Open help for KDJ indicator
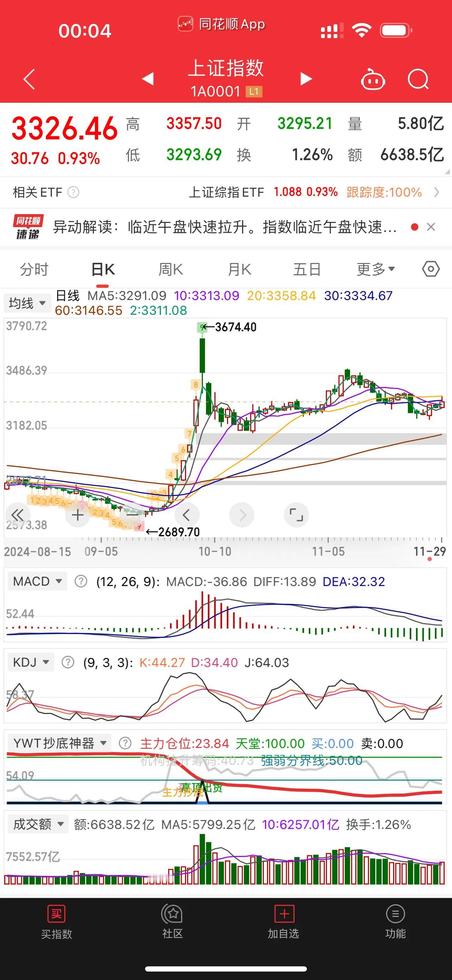 [68, 662]
